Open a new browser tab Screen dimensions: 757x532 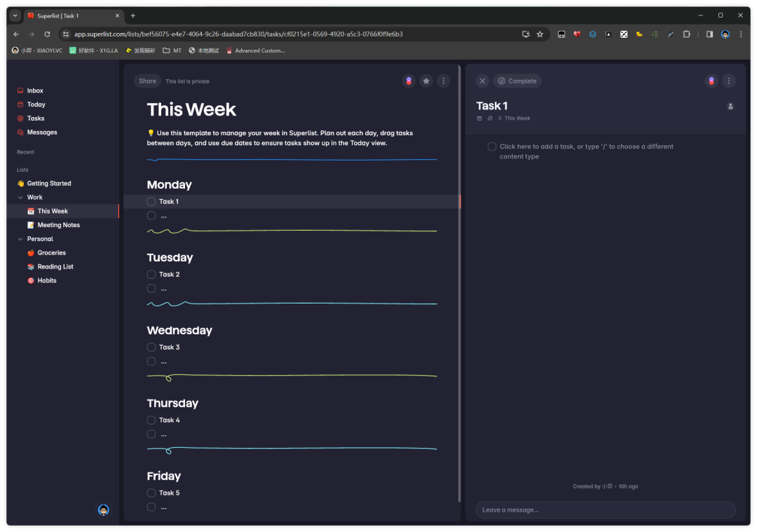click(132, 16)
